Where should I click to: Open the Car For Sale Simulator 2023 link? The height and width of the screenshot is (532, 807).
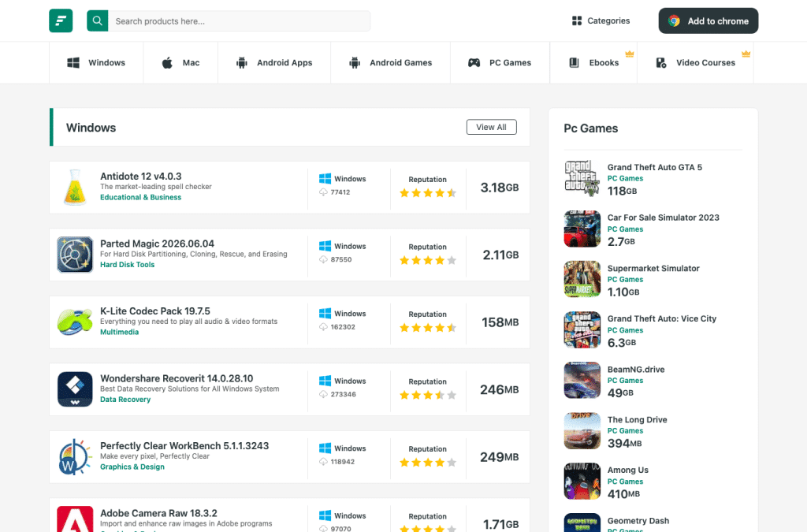[x=664, y=218]
